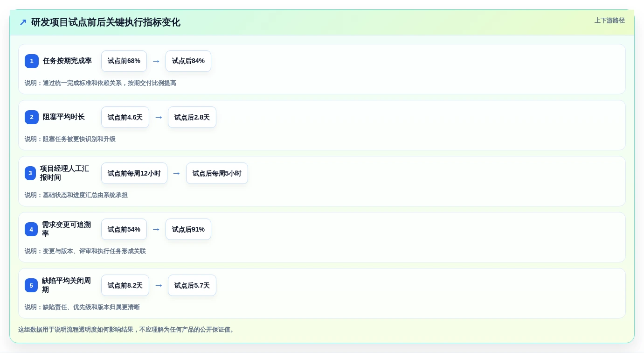
Task: Click the 试点后每周5小时 pill
Action: (x=217, y=173)
